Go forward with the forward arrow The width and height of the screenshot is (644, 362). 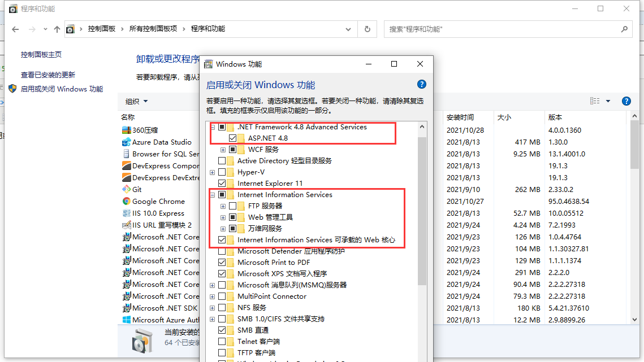pos(32,29)
